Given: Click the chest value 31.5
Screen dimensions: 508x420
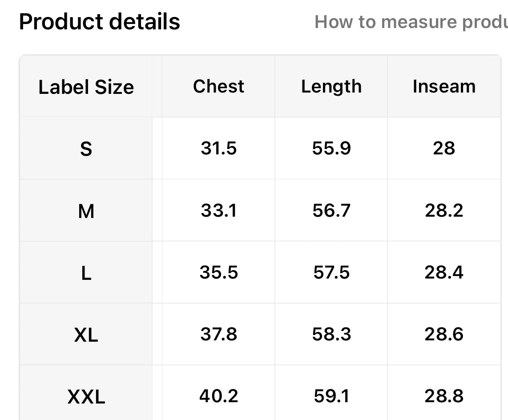Looking at the screenshot, I should [x=218, y=148].
